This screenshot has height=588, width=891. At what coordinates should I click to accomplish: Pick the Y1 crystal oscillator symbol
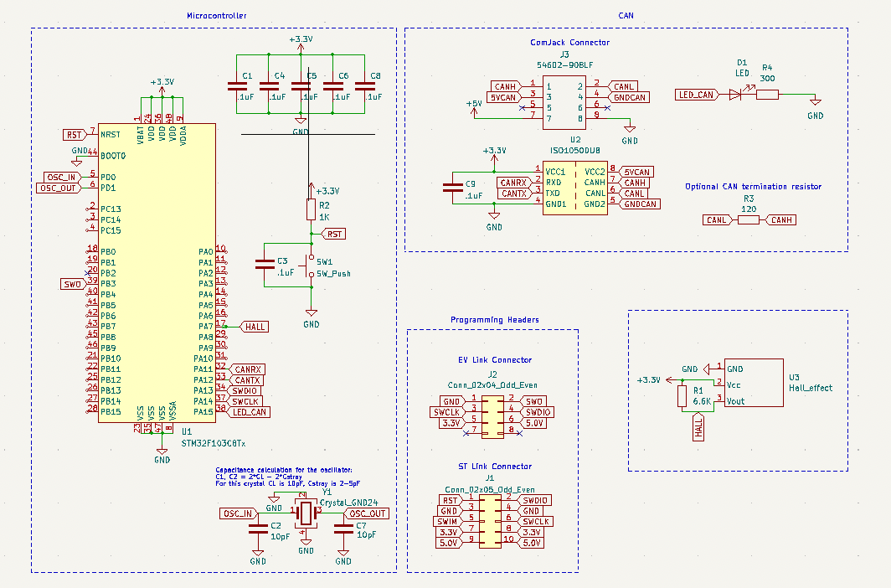306,513
